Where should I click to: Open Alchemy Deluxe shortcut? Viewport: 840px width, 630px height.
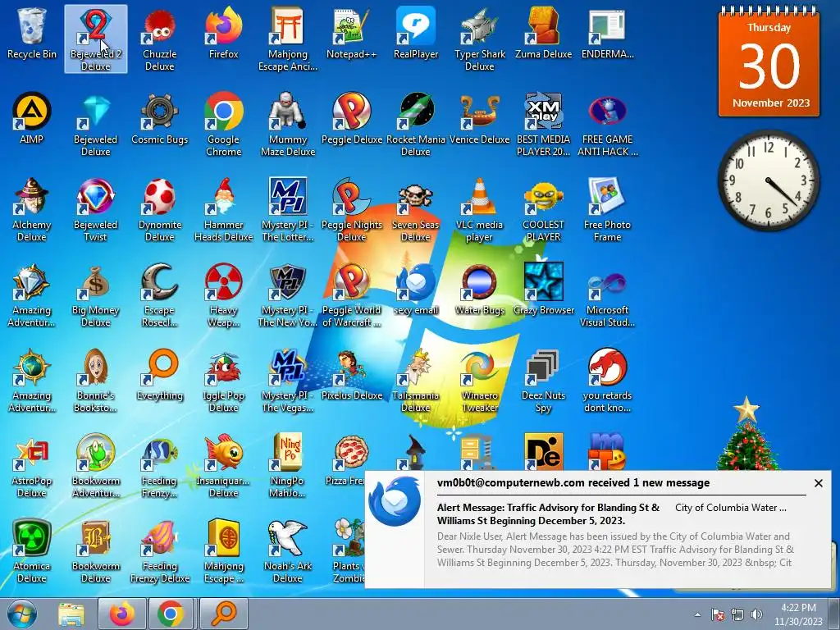click(x=32, y=209)
